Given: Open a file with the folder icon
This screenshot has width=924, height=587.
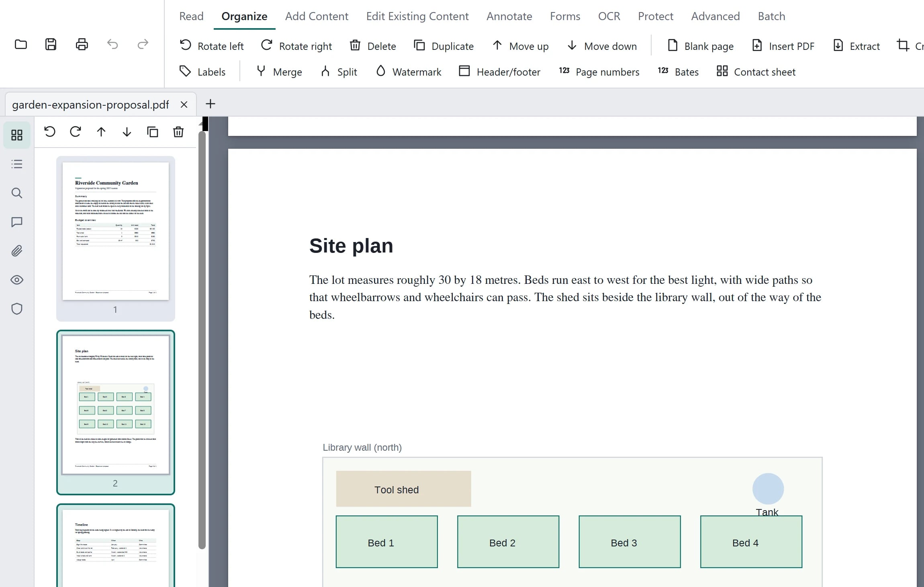Looking at the screenshot, I should pos(20,44).
